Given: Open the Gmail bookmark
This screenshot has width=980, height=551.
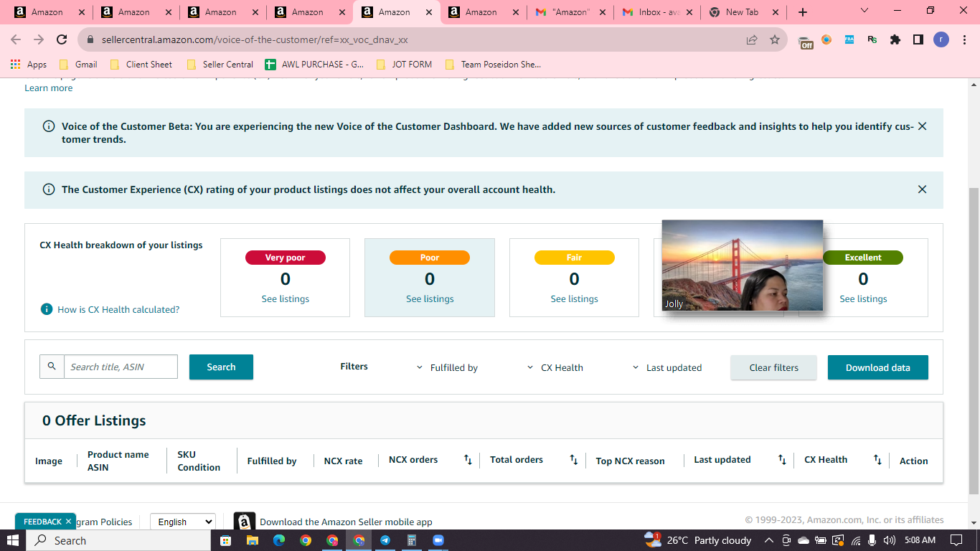Looking at the screenshot, I should 78,65.
